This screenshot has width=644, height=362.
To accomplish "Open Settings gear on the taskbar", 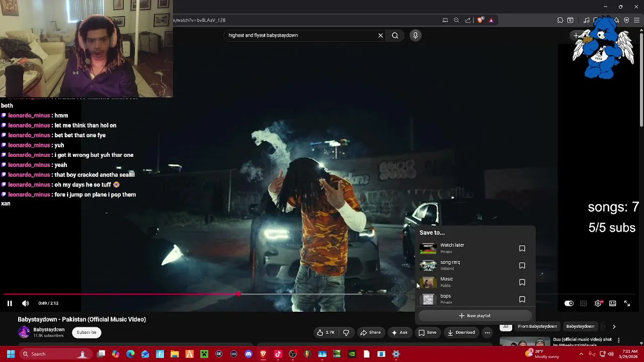I will tap(396, 354).
